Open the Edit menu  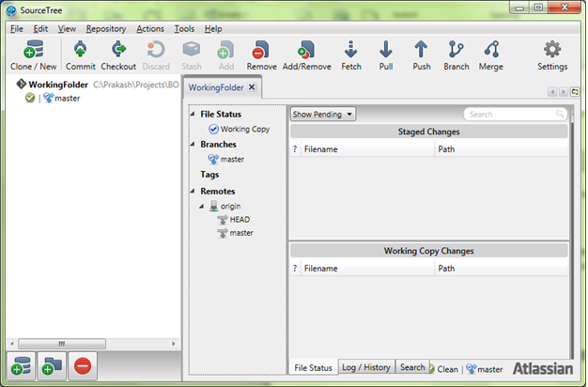40,29
